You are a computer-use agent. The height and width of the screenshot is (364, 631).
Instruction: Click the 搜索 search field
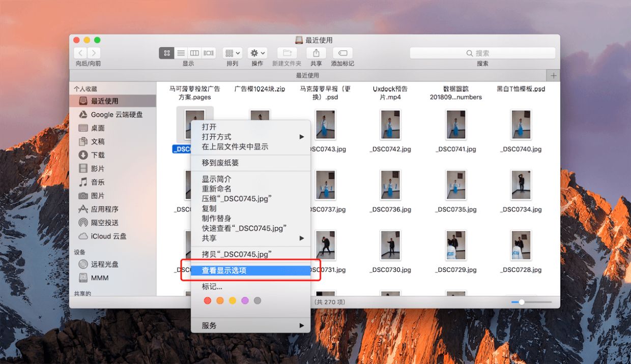(482, 53)
